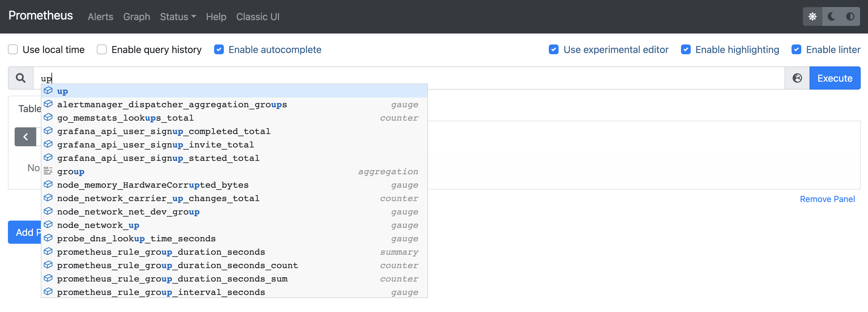Switch to the light theme sun icon
868x312 pixels.
click(x=812, y=16)
